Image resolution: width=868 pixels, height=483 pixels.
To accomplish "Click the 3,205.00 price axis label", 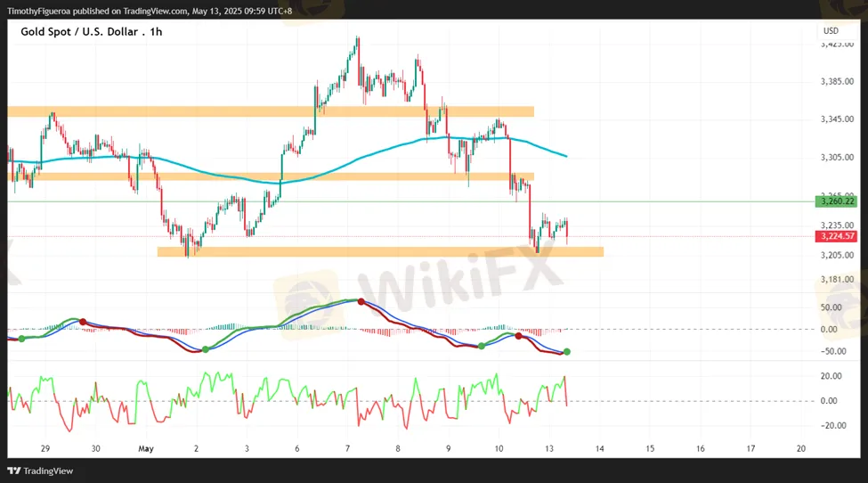I will click(x=837, y=255).
